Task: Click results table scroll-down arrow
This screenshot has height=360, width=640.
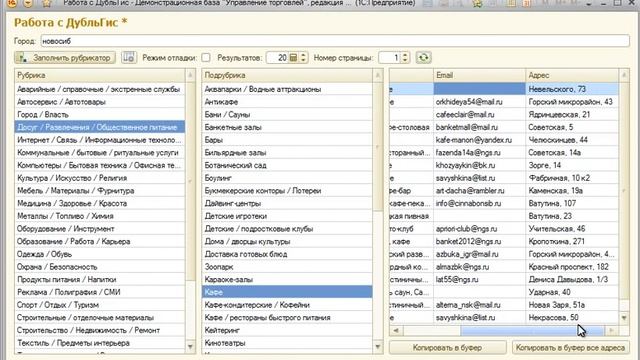Action: (624, 318)
